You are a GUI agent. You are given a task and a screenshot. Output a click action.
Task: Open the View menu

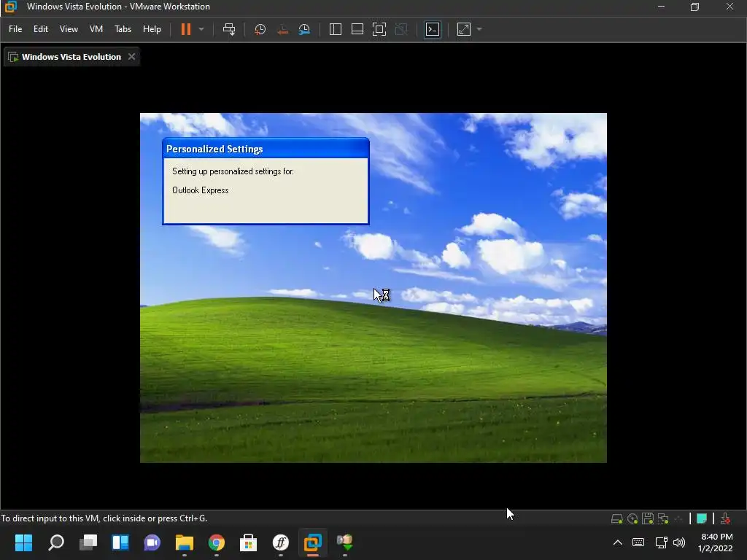[69, 29]
